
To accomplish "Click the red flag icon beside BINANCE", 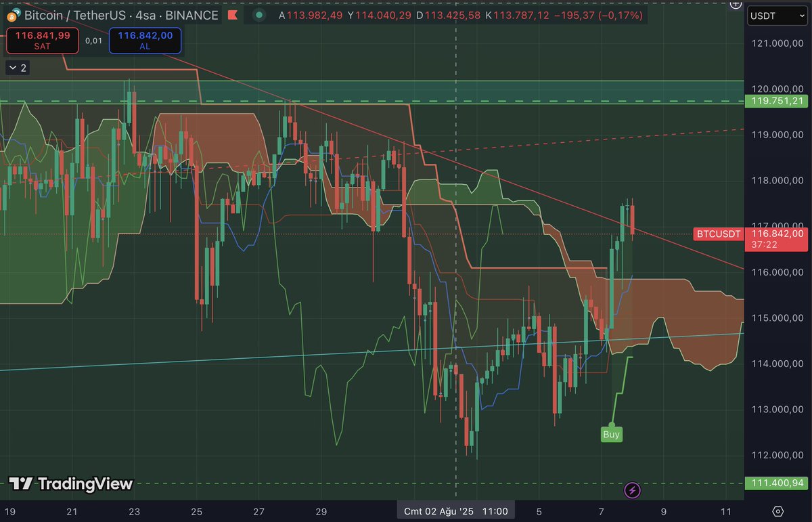I will [232, 15].
